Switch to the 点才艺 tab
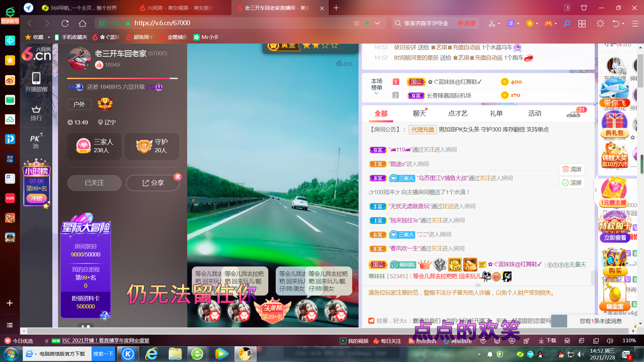Viewport: 644px width, 362px height. (x=458, y=114)
